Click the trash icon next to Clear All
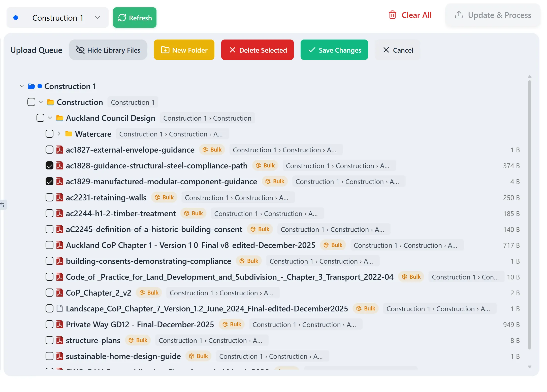This screenshot has height=392, width=547. (392, 15)
